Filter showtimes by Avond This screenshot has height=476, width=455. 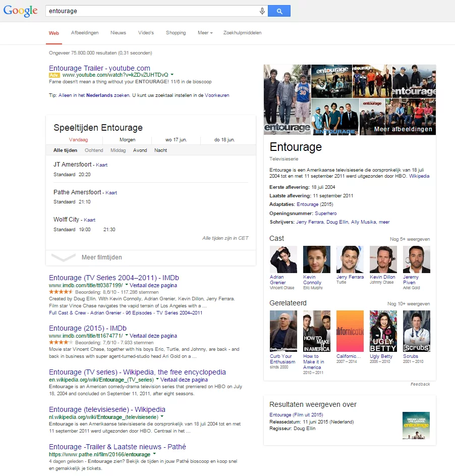(140, 150)
